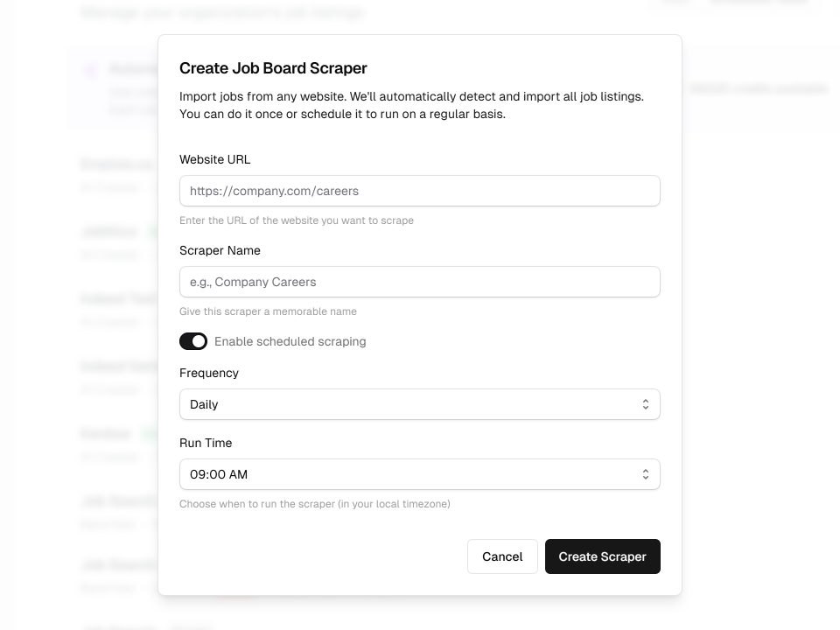
Task: Click the 'Enter the URL' helper text
Action: pyautogui.click(x=297, y=220)
